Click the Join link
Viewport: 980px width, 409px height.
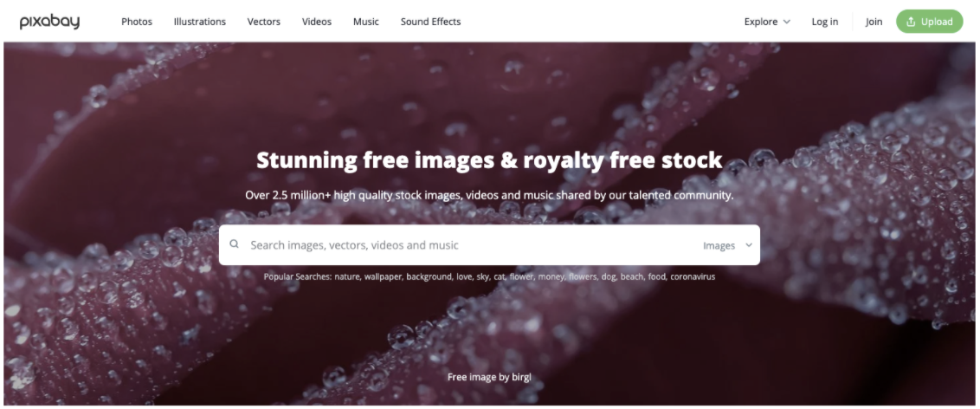(x=874, y=22)
